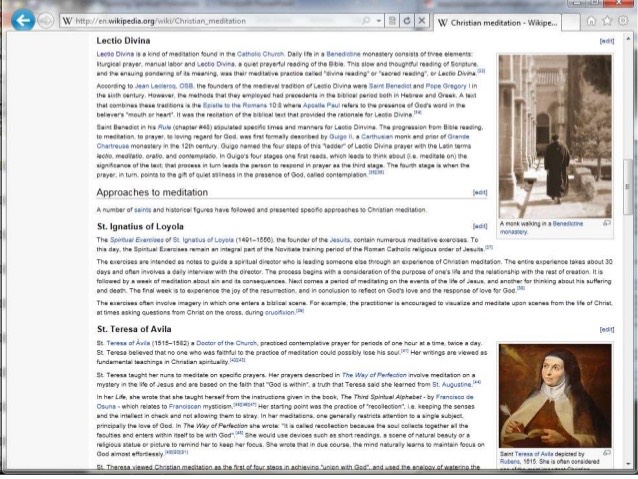The height and width of the screenshot is (479, 638).
Task: Open the Saint Benedict link
Action: point(390,86)
